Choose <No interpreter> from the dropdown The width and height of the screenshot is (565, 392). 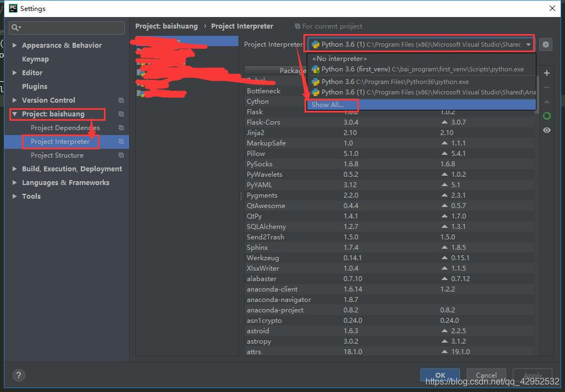pos(422,59)
